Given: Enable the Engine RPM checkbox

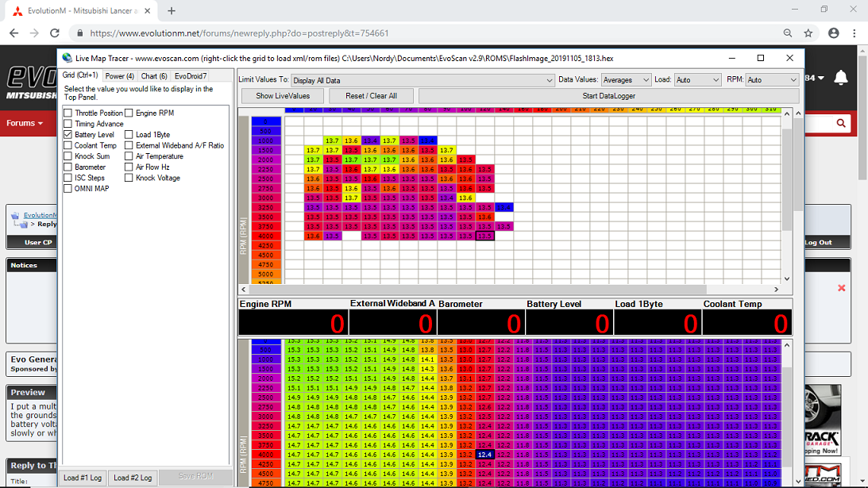Looking at the screenshot, I should click(129, 113).
